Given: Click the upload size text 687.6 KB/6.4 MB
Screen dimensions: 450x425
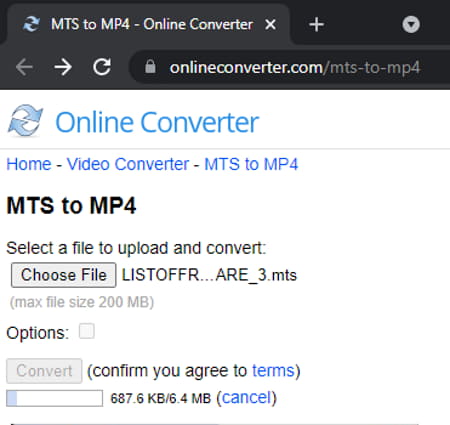Looking at the screenshot, I should [161, 398].
